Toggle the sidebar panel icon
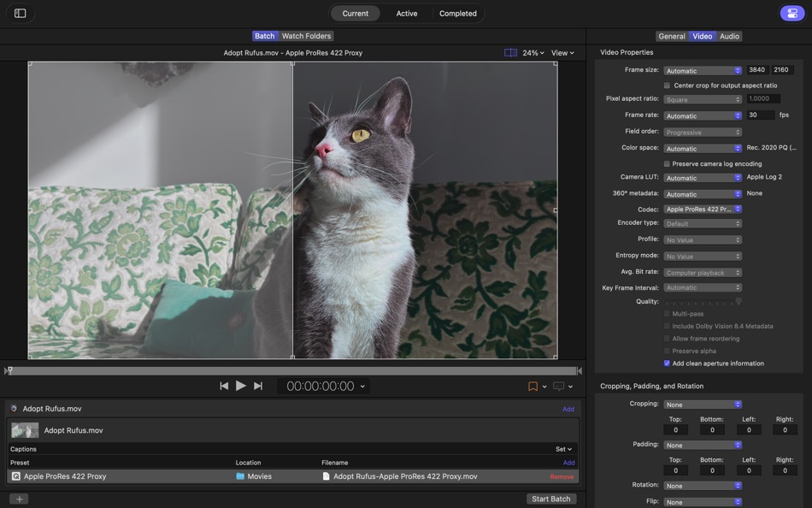Screen dimensions: 812x508 pos(21,14)
